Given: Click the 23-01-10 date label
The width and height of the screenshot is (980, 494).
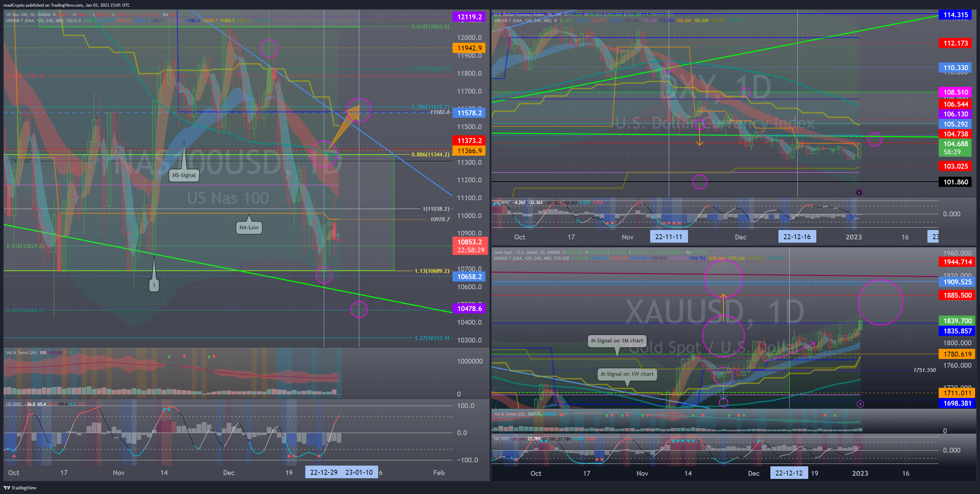Looking at the screenshot, I should (359, 472).
